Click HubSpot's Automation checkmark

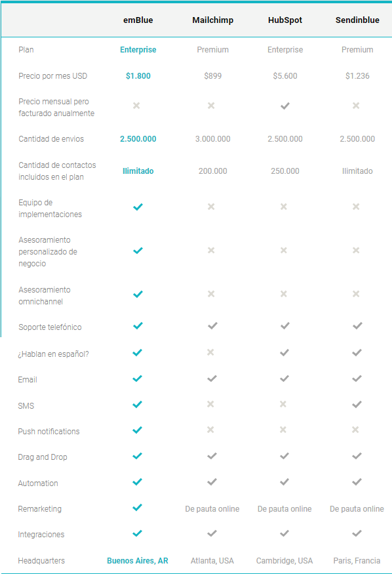pyautogui.click(x=284, y=482)
